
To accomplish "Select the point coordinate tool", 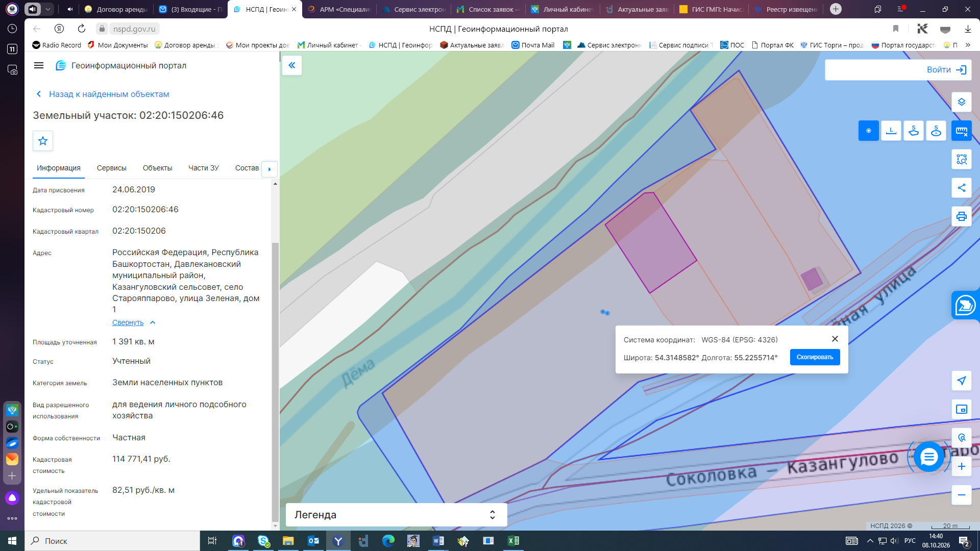I will [x=869, y=131].
